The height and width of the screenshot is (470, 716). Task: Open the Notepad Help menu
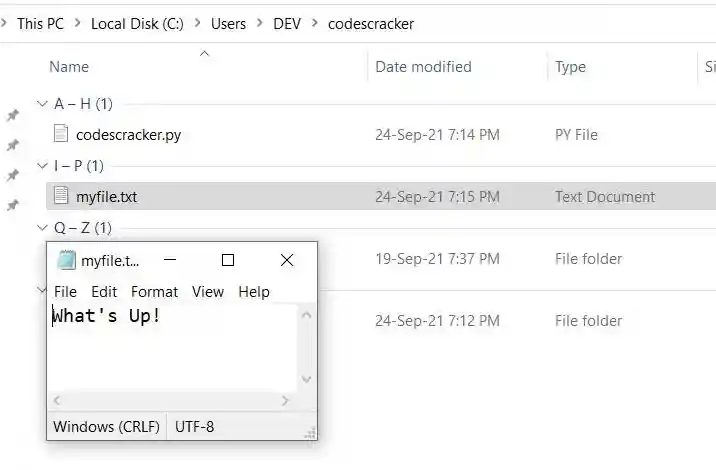[254, 292]
